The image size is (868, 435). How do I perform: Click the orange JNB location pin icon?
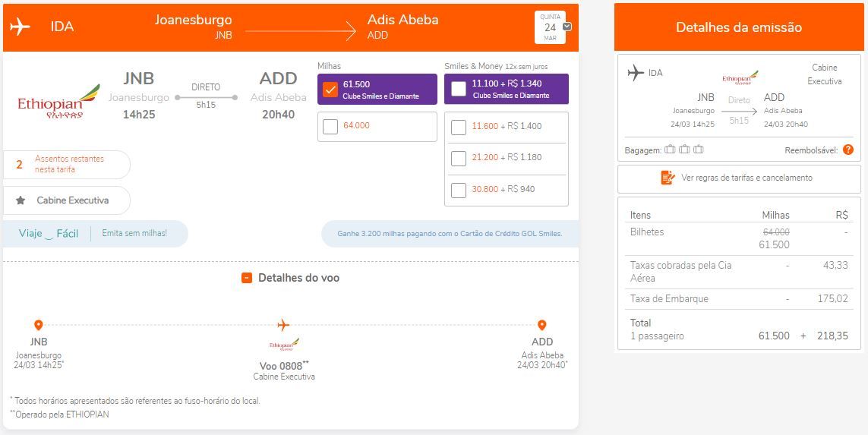coord(38,325)
